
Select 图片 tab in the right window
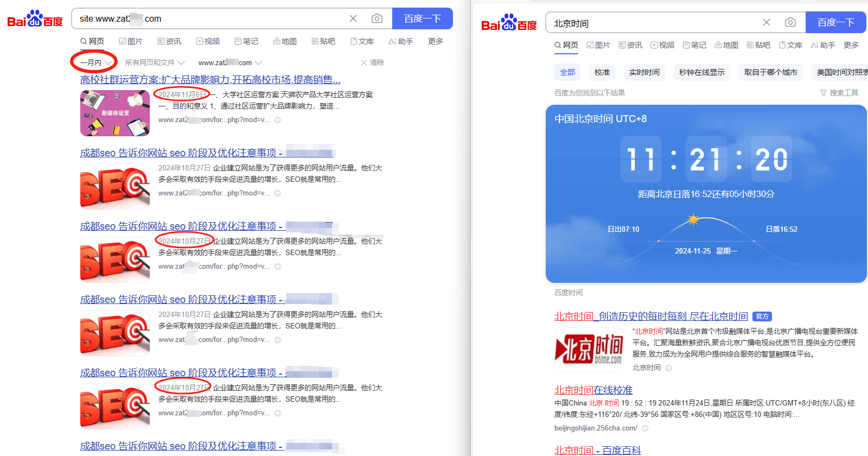click(598, 45)
